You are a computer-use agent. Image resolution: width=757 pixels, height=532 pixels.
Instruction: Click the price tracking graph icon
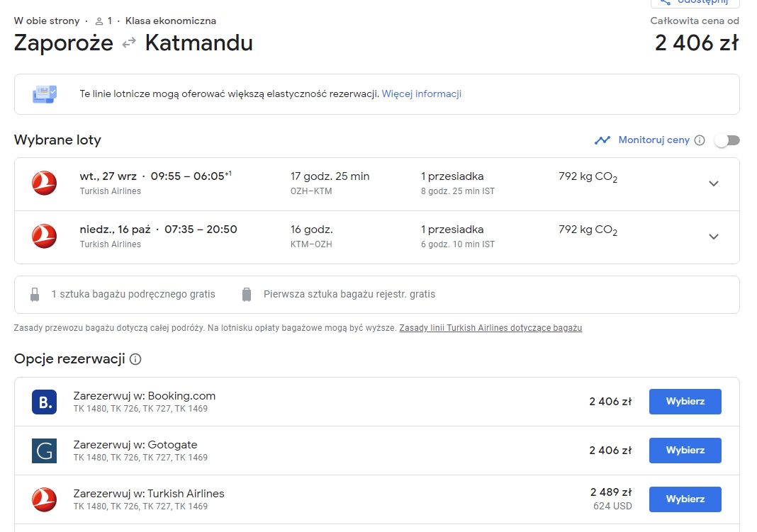(602, 140)
